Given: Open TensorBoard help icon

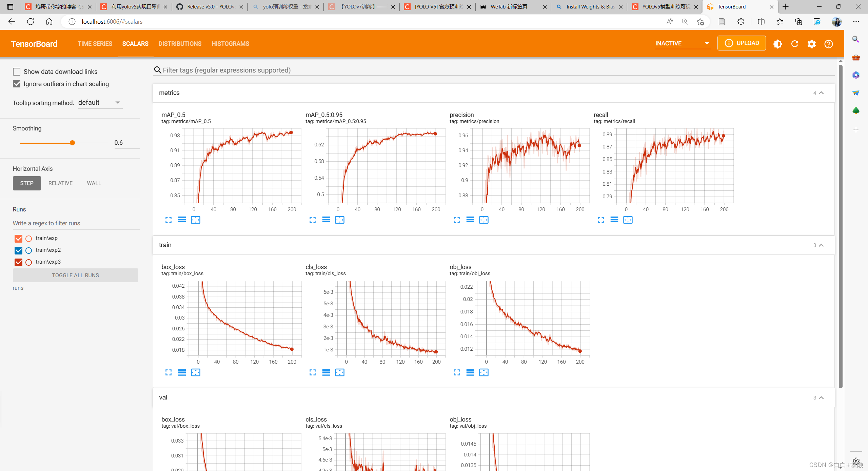Looking at the screenshot, I should (x=829, y=44).
